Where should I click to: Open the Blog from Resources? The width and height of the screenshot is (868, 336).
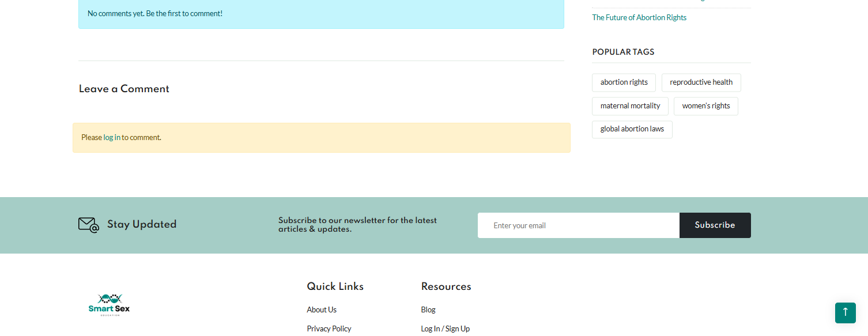pyautogui.click(x=428, y=309)
